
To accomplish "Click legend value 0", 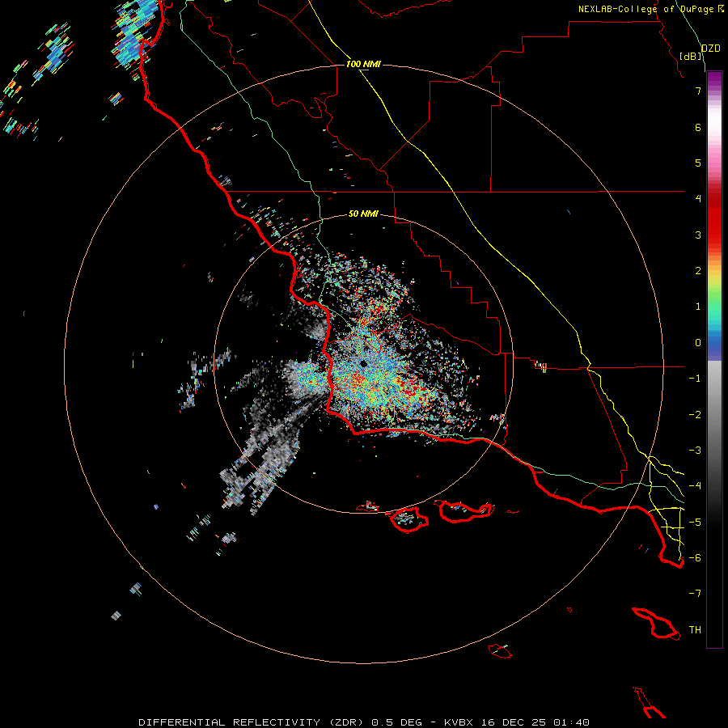I will 698,343.
